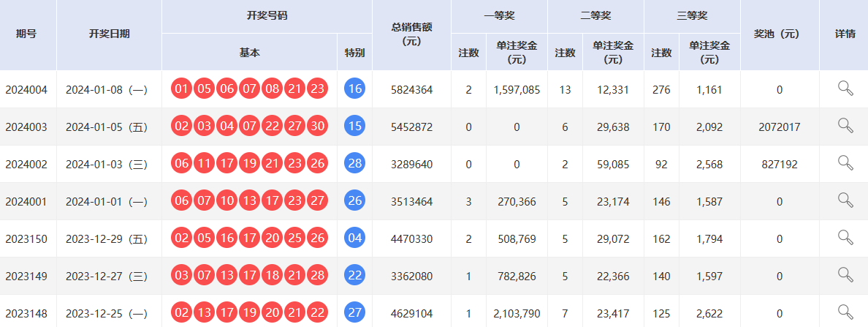Click first prize amount 2,103,790
This screenshot has width=868, height=327.
click(517, 313)
